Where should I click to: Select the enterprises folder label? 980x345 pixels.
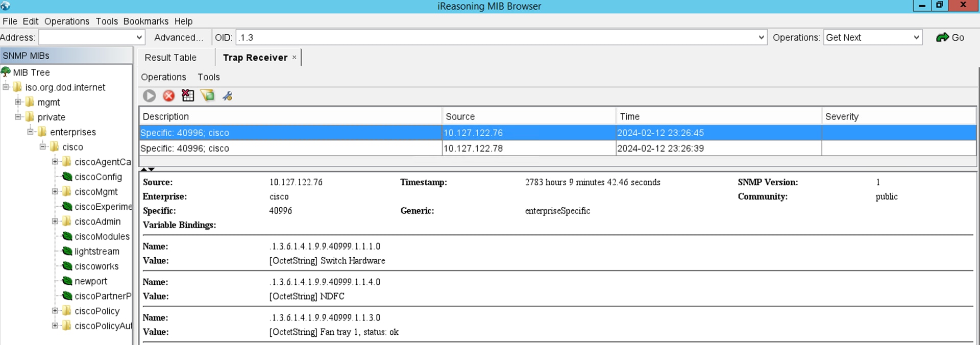73,132
